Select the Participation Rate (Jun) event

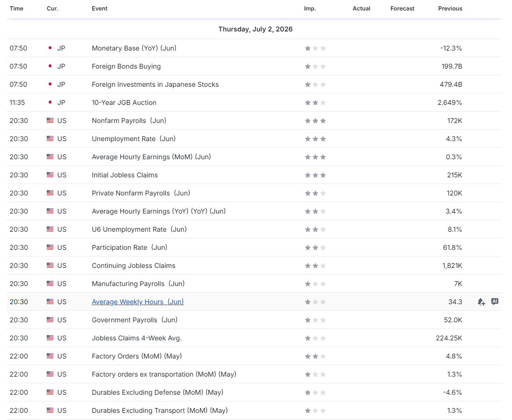129,247
